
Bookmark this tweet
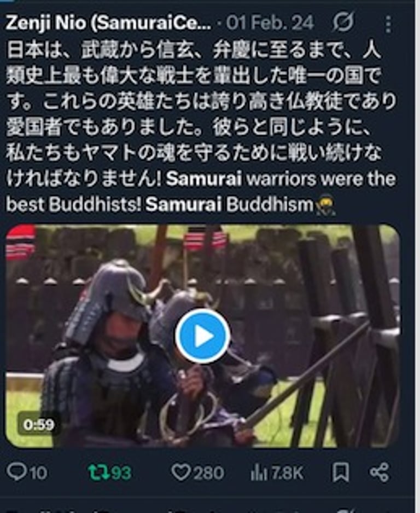341,472
